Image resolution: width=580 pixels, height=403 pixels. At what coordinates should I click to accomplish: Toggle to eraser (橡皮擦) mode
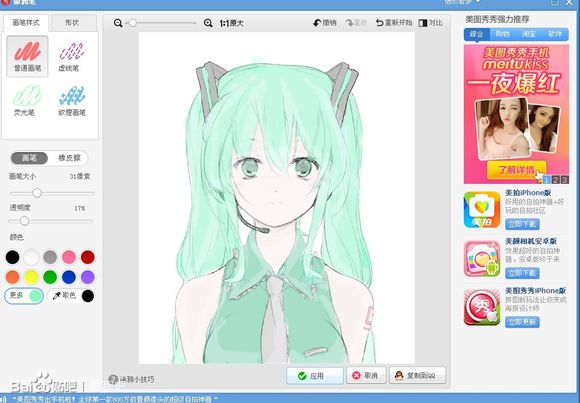click(69, 158)
